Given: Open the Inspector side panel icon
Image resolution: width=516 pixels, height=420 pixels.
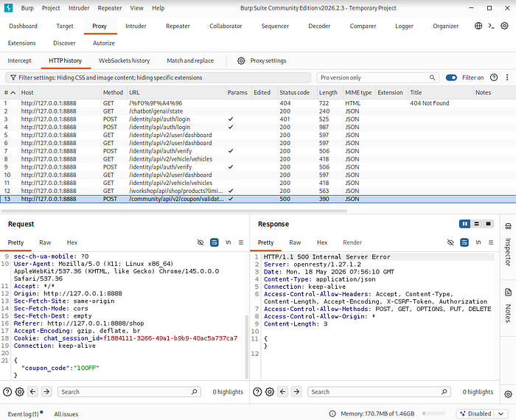Looking at the screenshot, I should [x=508, y=226].
